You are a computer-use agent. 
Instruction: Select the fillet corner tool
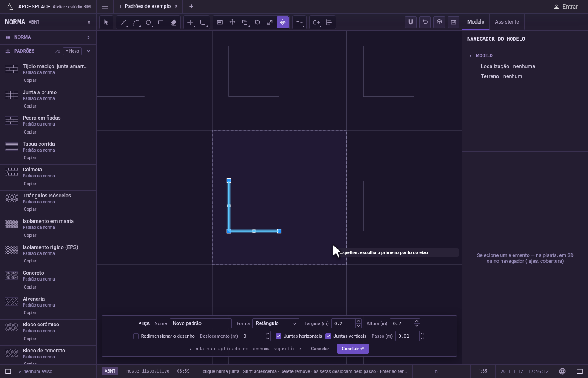203,22
